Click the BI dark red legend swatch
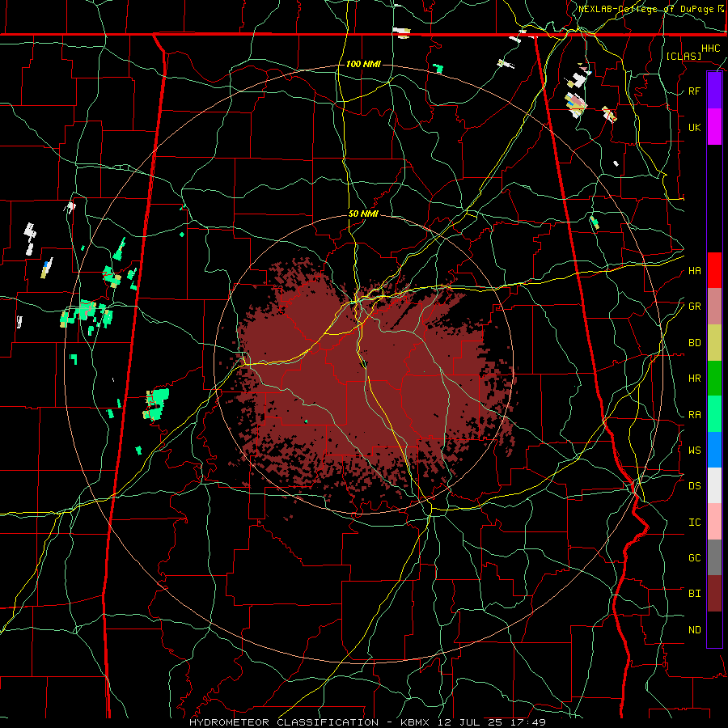 point(714,594)
